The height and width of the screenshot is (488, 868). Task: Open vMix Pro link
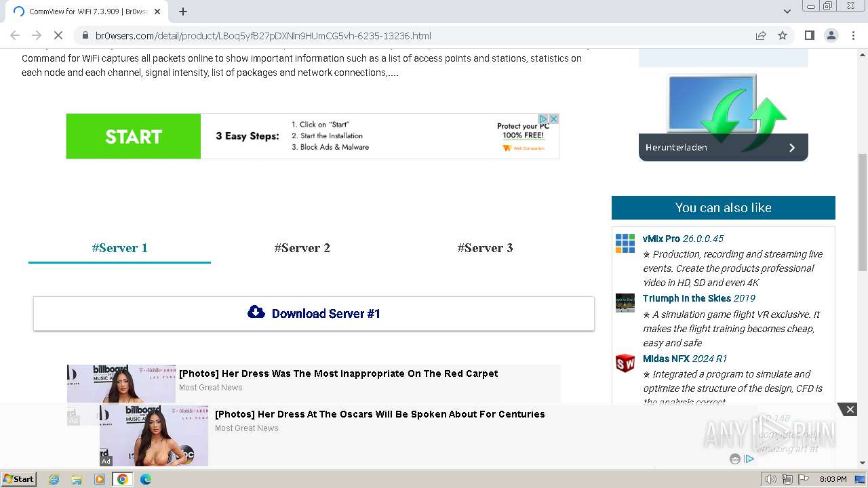coord(661,239)
